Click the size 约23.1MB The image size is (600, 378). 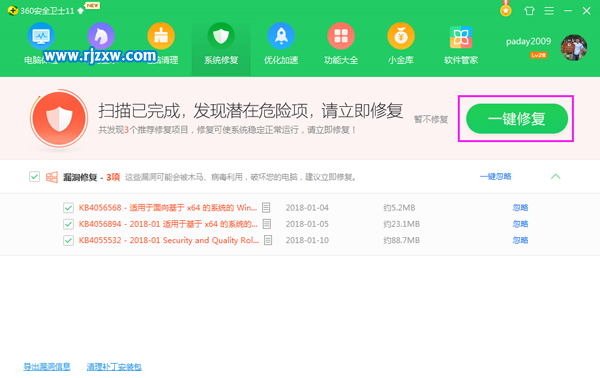401,224
